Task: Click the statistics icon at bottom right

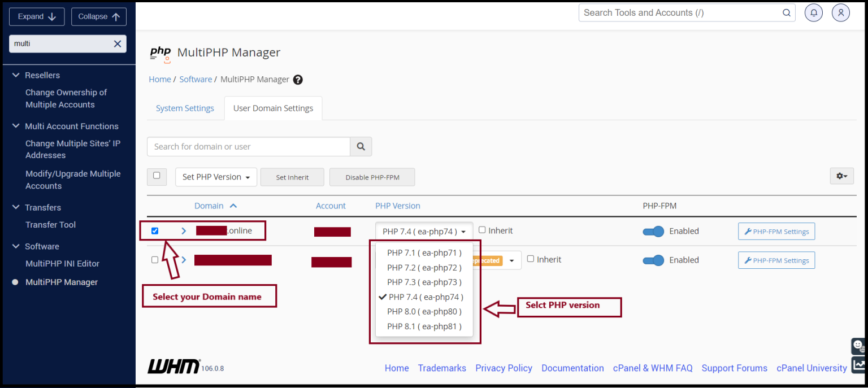Action: click(858, 365)
